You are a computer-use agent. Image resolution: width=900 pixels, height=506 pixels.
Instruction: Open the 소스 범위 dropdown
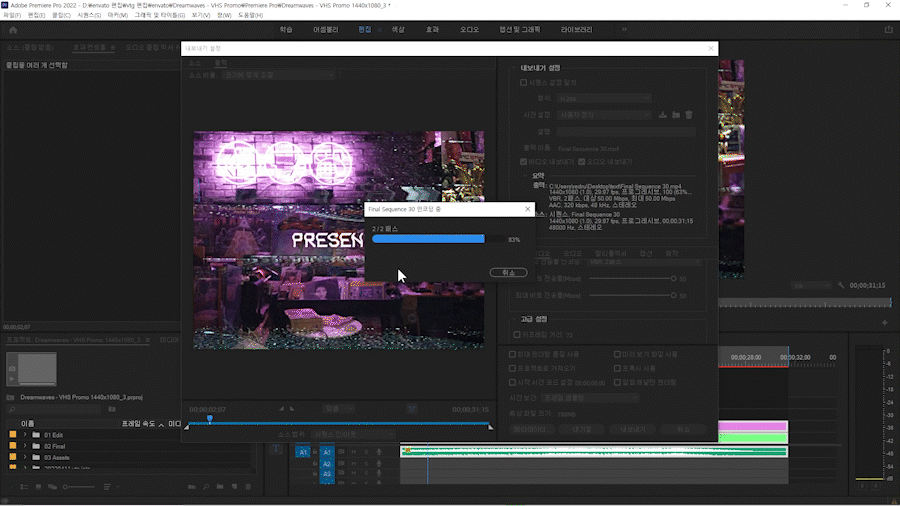point(354,434)
